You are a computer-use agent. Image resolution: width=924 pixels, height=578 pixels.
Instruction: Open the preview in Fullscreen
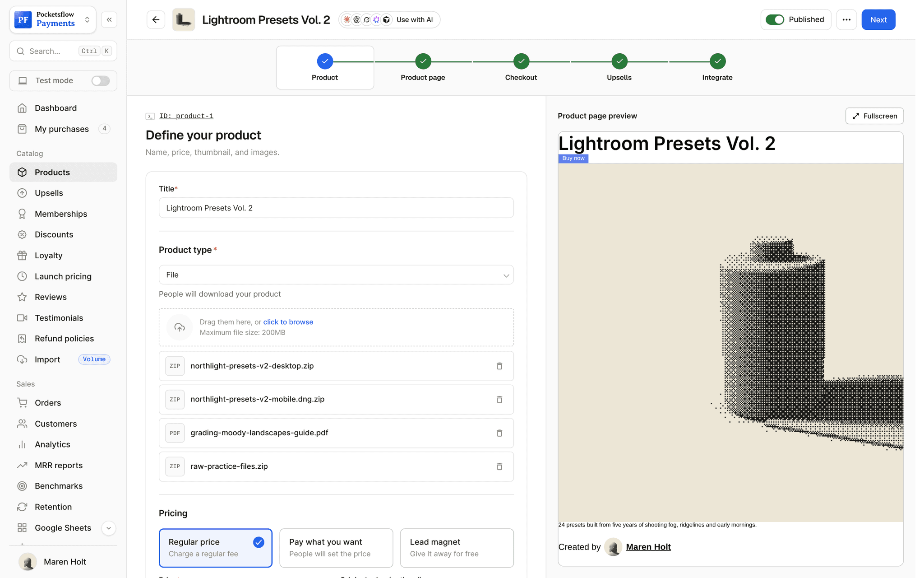click(x=874, y=116)
